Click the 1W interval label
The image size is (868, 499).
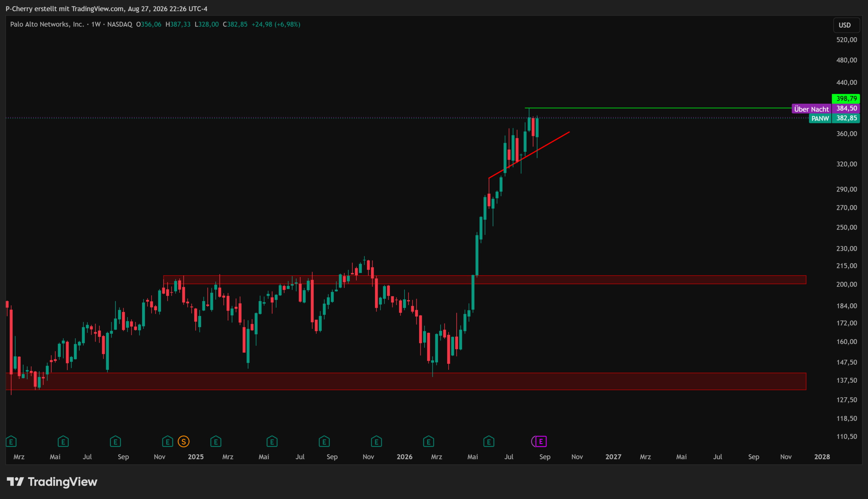96,24
